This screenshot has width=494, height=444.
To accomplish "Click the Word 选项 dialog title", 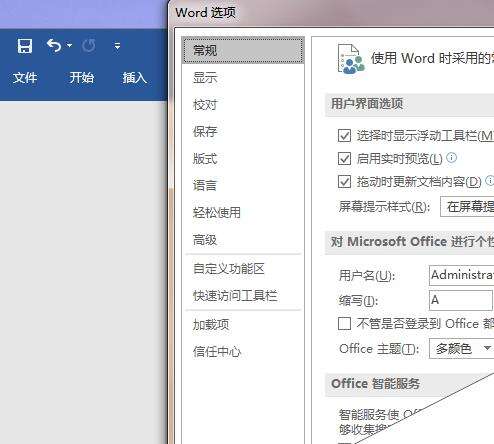I will (205, 13).
